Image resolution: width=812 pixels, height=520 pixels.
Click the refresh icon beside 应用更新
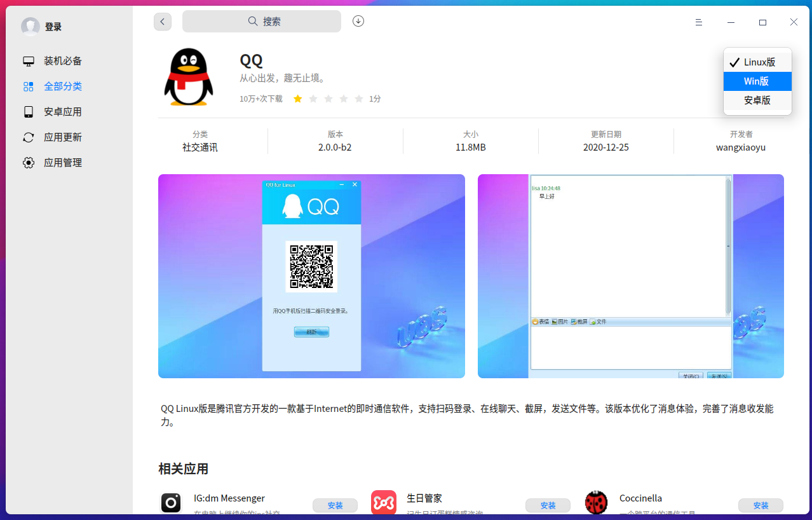[28, 137]
